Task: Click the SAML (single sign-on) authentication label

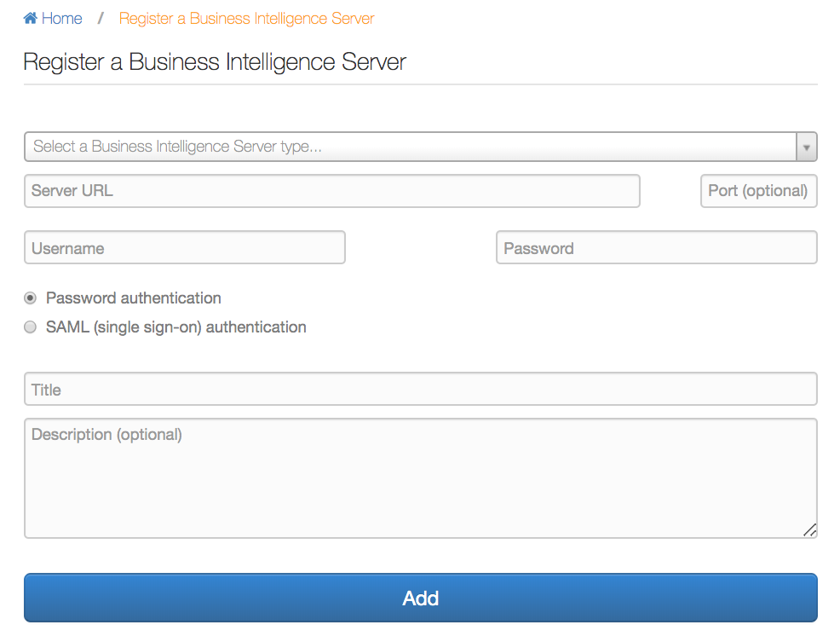Action: point(176,327)
